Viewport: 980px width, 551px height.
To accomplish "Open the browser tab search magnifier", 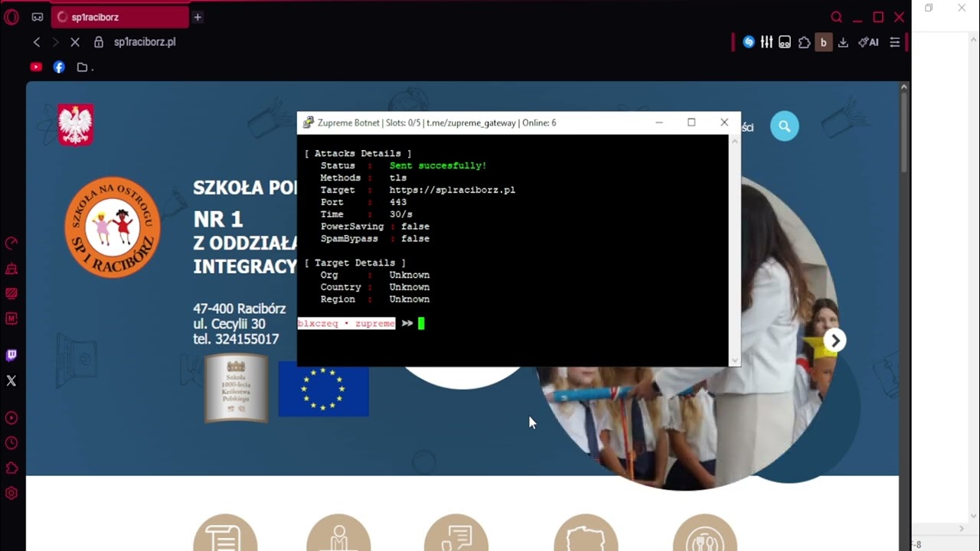I will click(x=837, y=17).
